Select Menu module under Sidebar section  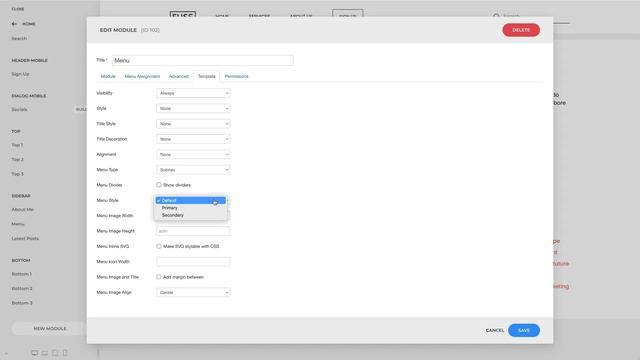pos(18,224)
